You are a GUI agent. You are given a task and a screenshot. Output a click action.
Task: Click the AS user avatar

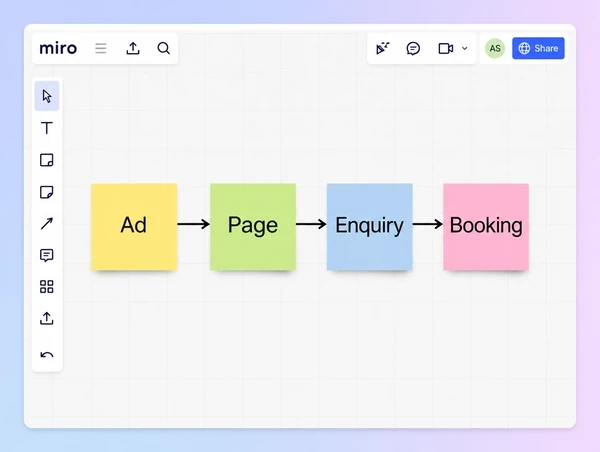[495, 48]
